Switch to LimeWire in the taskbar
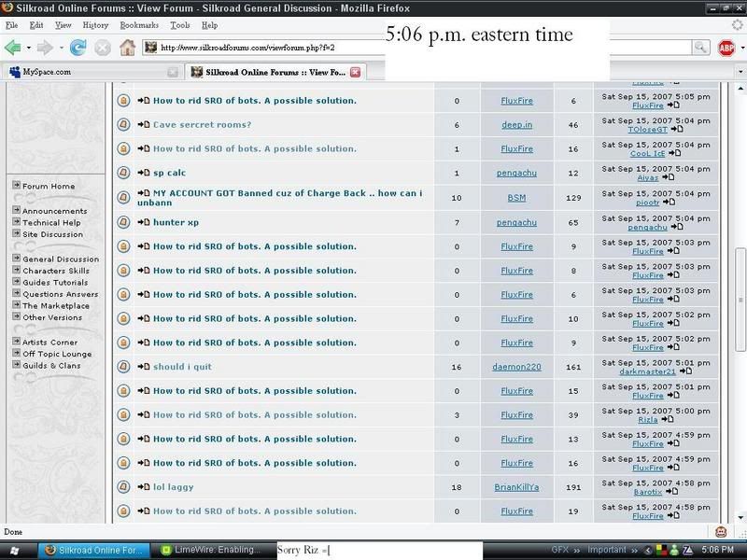747x560 pixels. point(211,550)
